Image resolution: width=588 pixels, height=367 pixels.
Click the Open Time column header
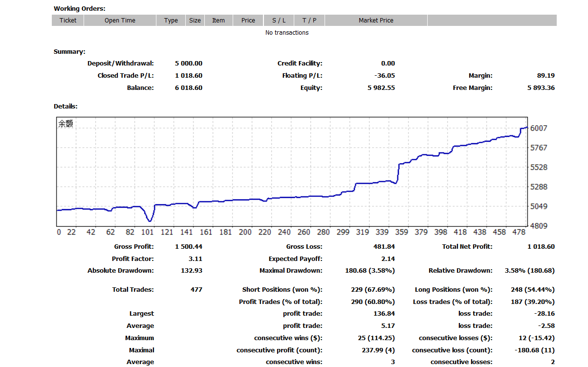pos(120,20)
